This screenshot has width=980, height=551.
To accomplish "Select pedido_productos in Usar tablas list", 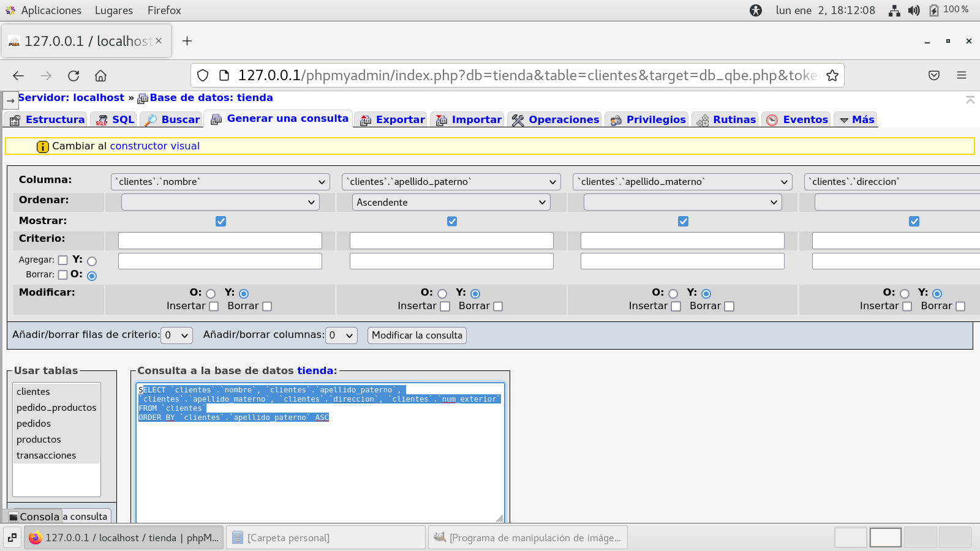I will [56, 408].
